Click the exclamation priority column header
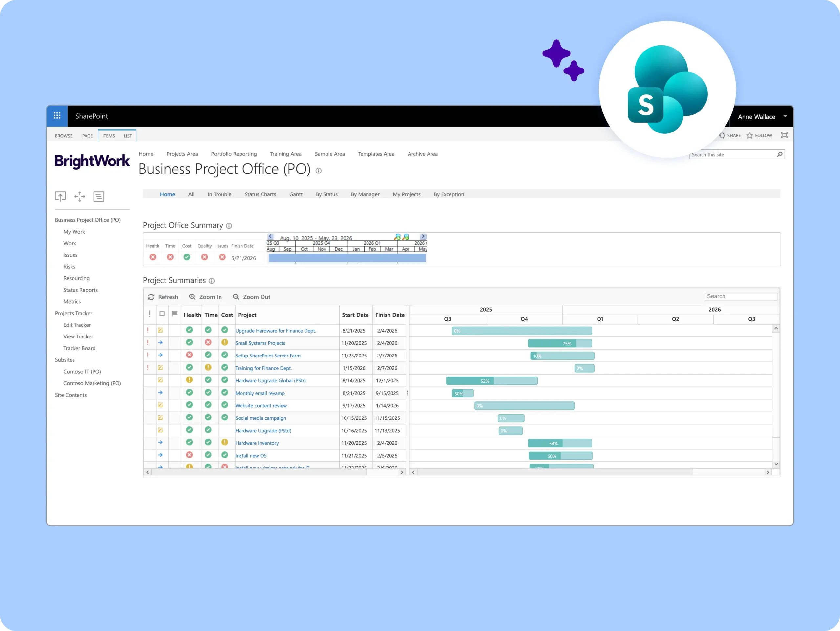 (150, 314)
